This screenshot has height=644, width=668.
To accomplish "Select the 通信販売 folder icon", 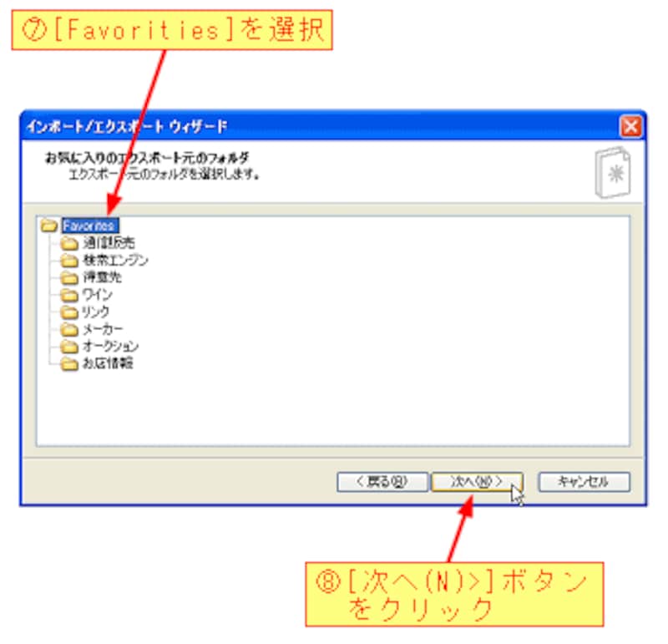I will pos(69,243).
